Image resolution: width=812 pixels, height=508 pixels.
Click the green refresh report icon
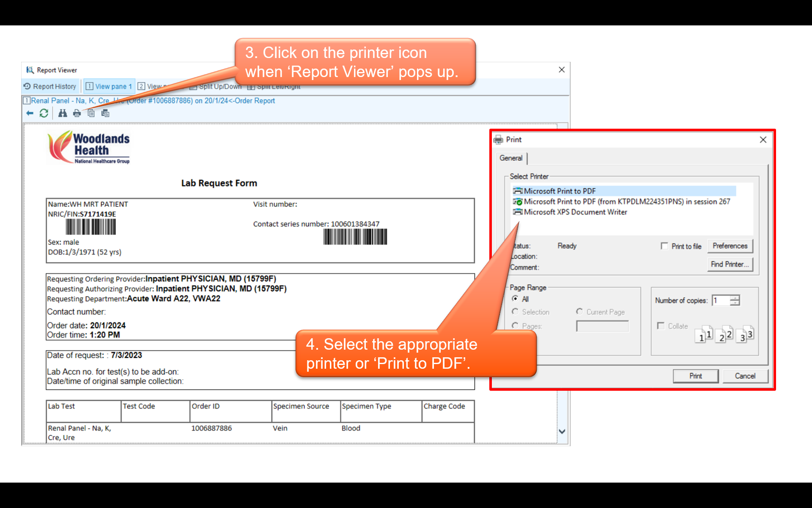tap(44, 113)
